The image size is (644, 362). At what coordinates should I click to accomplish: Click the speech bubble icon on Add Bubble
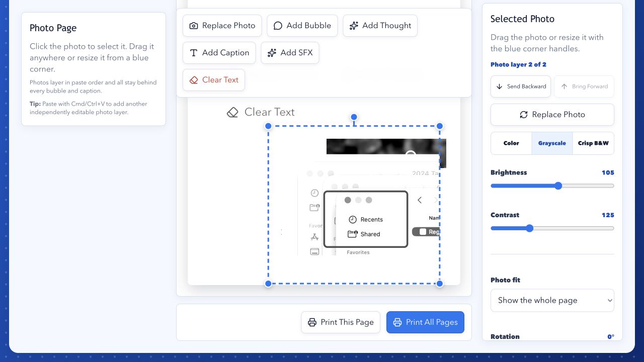click(278, 26)
